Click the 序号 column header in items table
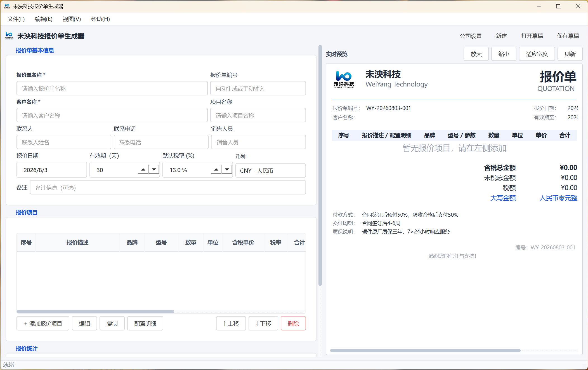Image resolution: width=588 pixels, height=370 pixels. click(x=26, y=242)
